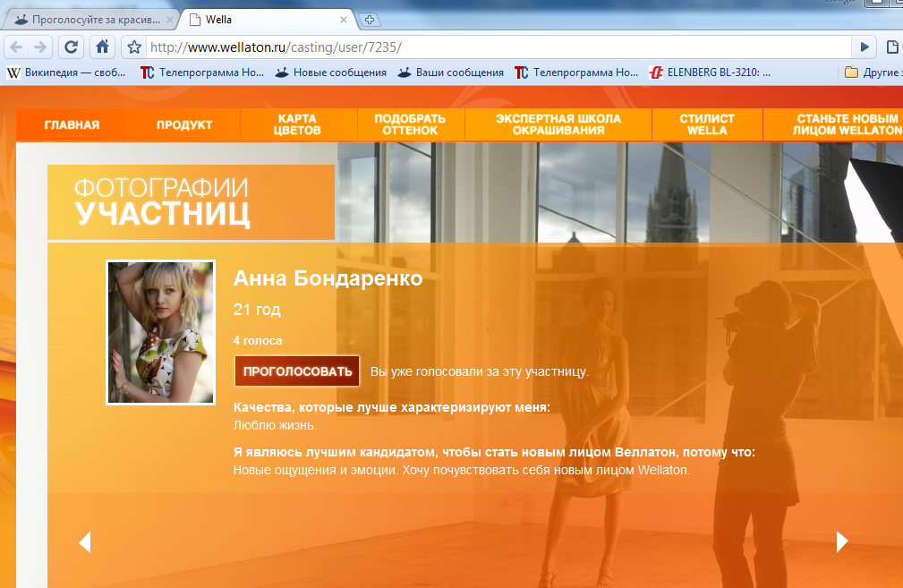The height and width of the screenshot is (588, 903).
Task: Open the Новые сообщения bookmark
Action: 330,72
